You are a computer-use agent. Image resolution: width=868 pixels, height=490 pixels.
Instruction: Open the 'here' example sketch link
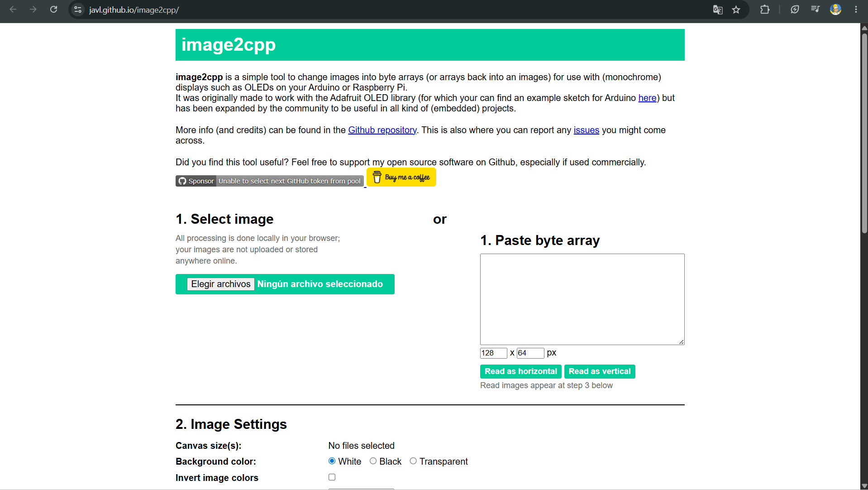pos(647,98)
